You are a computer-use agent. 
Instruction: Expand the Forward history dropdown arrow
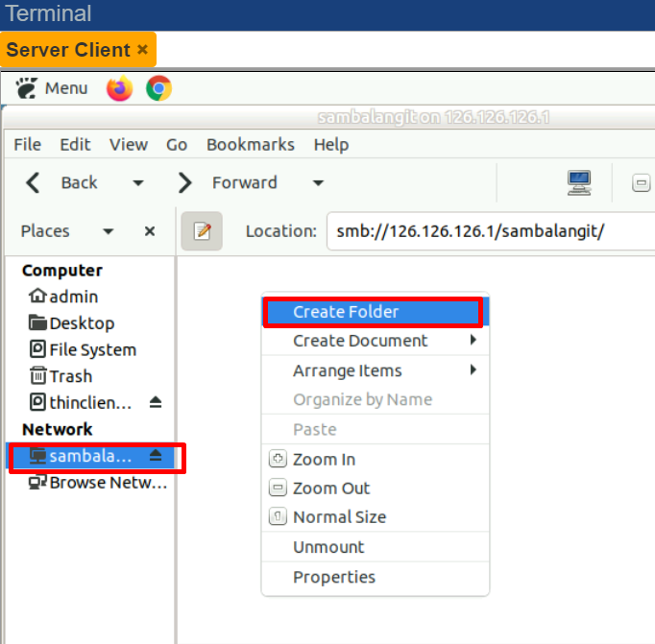318,182
